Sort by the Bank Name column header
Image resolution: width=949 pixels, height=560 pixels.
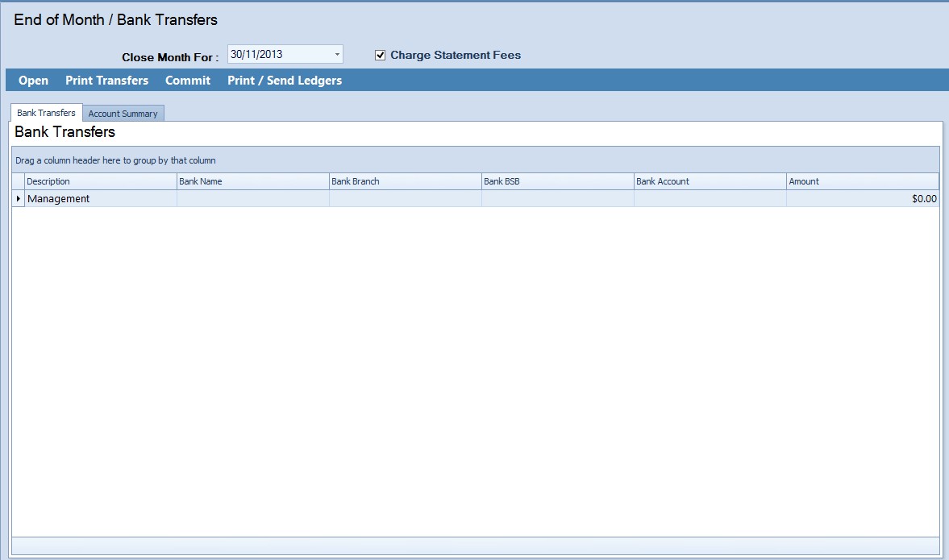tap(252, 181)
